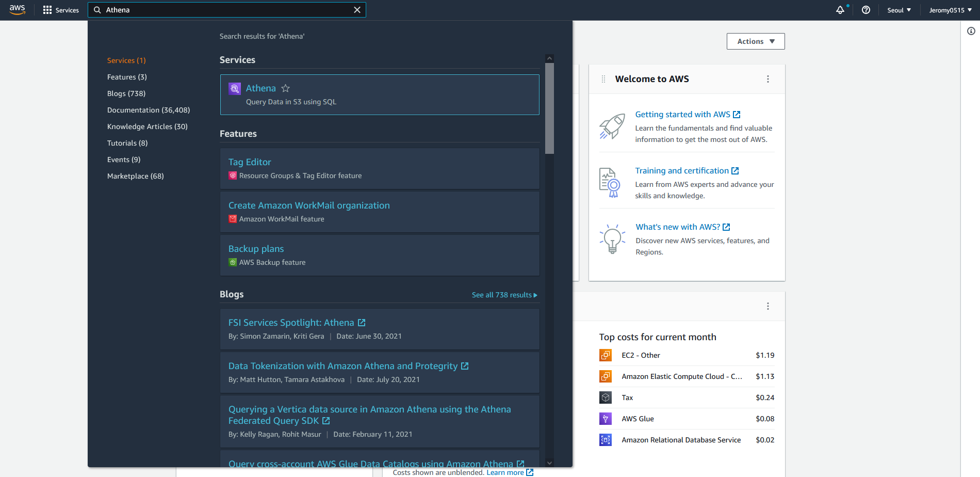Open FSI Services Spotlight: Athena blog
Image resolution: width=980 pixels, height=477 pixels.
click(291, 323)
